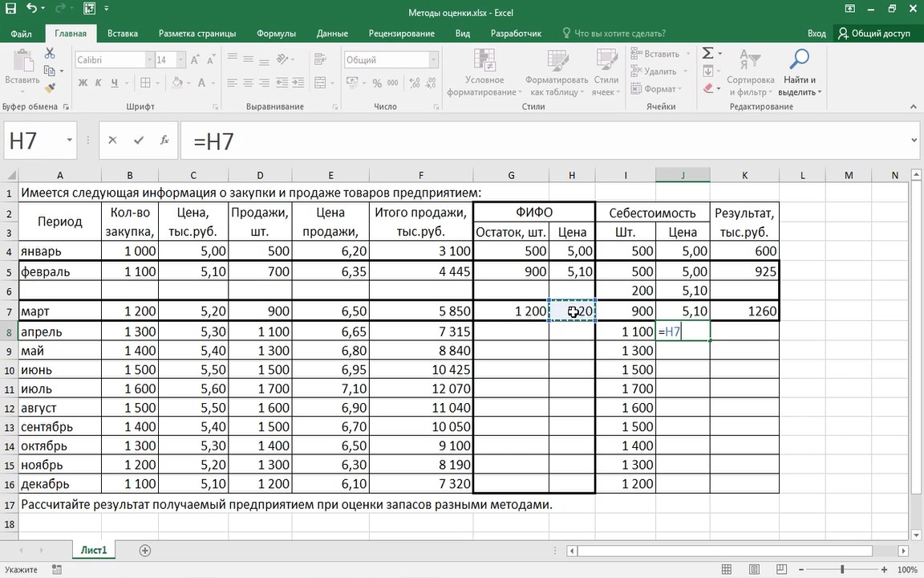Open Find and Select magnifier tool

coord(799,60)
